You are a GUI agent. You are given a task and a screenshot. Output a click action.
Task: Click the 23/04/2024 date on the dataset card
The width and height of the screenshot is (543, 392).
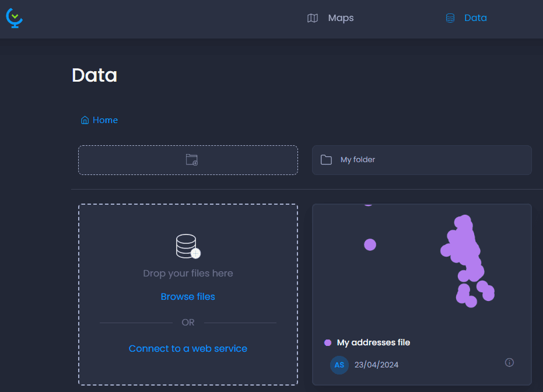tap(376, 365)
